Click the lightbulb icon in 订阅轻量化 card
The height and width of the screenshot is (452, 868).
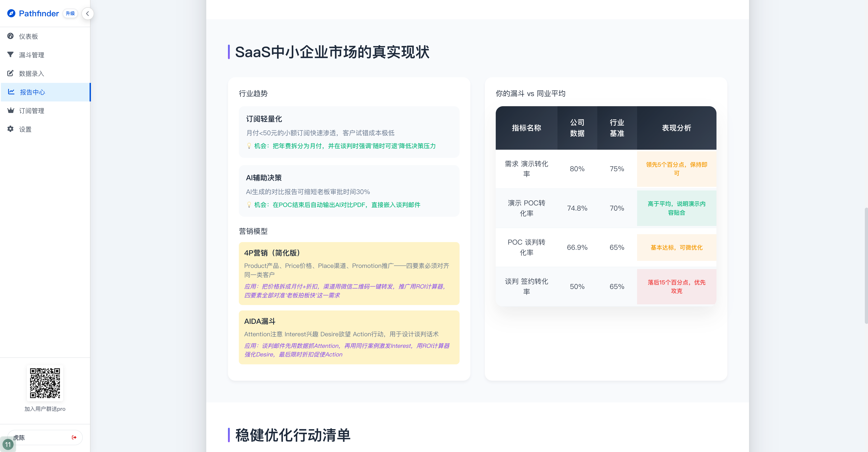(x=249, y=146)
